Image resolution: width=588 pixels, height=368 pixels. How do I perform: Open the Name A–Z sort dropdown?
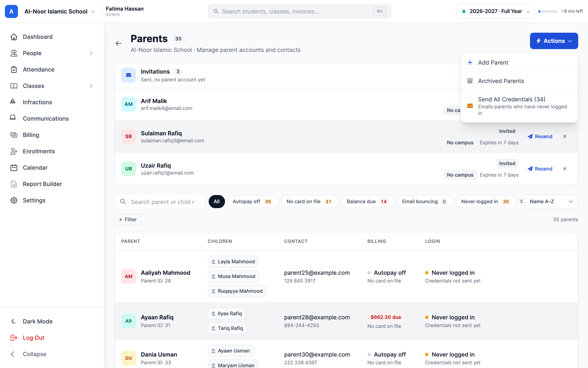click(x=551, y=202)
